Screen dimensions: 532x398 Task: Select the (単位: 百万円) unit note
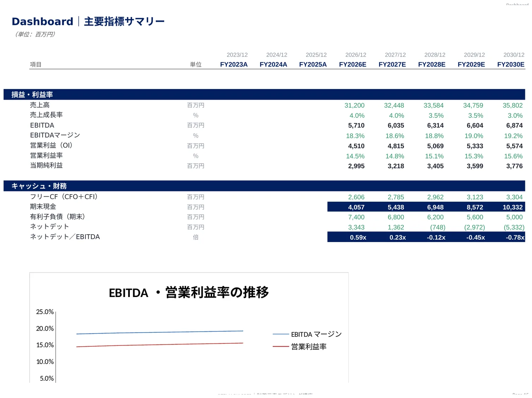(35, 34)
